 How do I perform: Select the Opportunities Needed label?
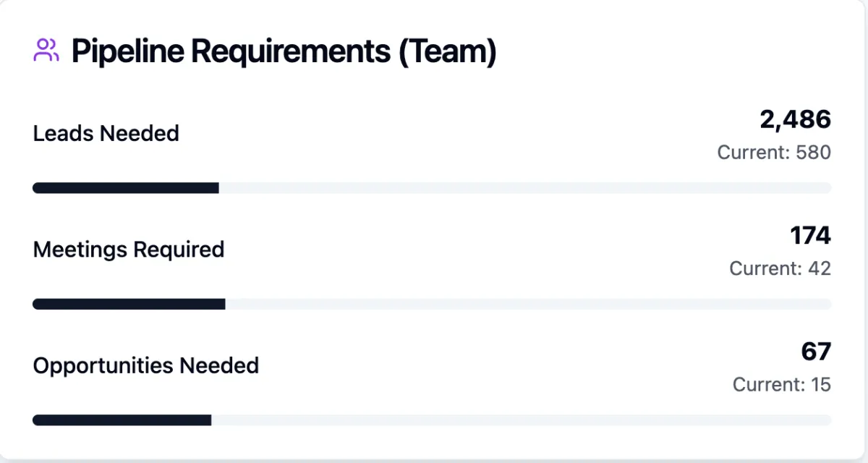[146, 365]
